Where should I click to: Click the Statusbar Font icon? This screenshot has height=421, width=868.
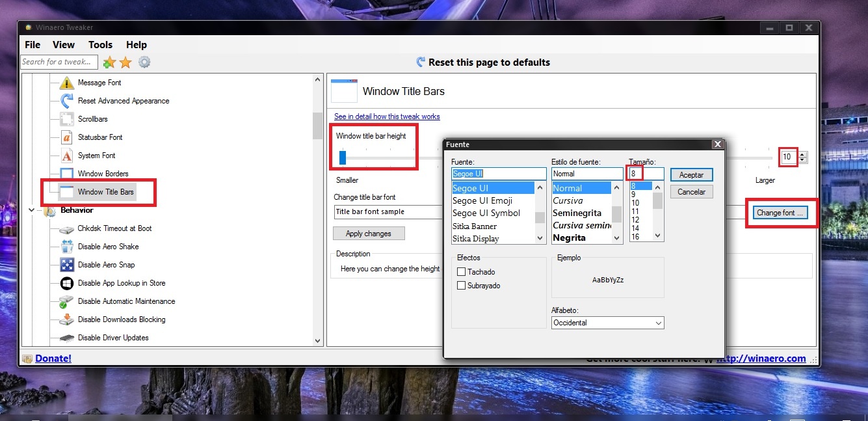67,137
